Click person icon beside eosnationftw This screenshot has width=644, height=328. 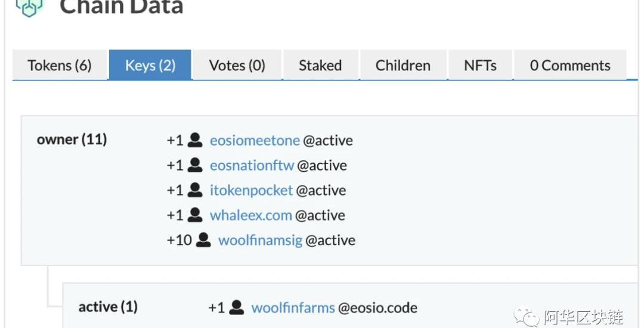coord(195,165)
